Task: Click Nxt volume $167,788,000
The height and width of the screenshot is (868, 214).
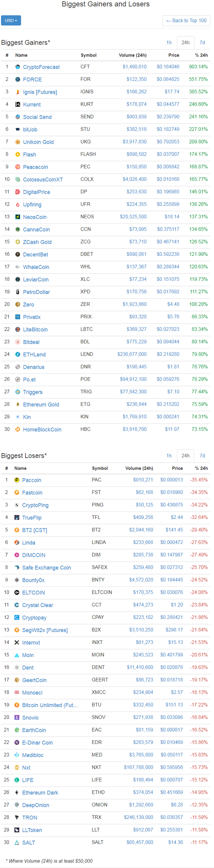Action: [x=138, y=767]
